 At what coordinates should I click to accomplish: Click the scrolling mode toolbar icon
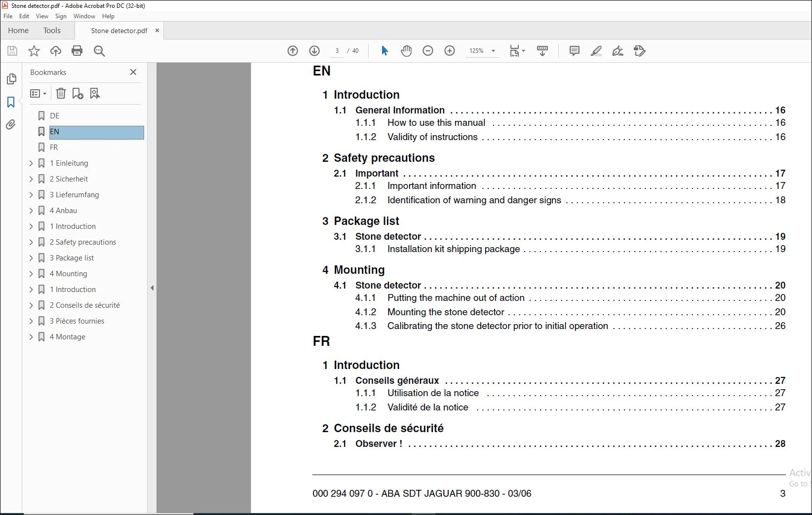542,51
